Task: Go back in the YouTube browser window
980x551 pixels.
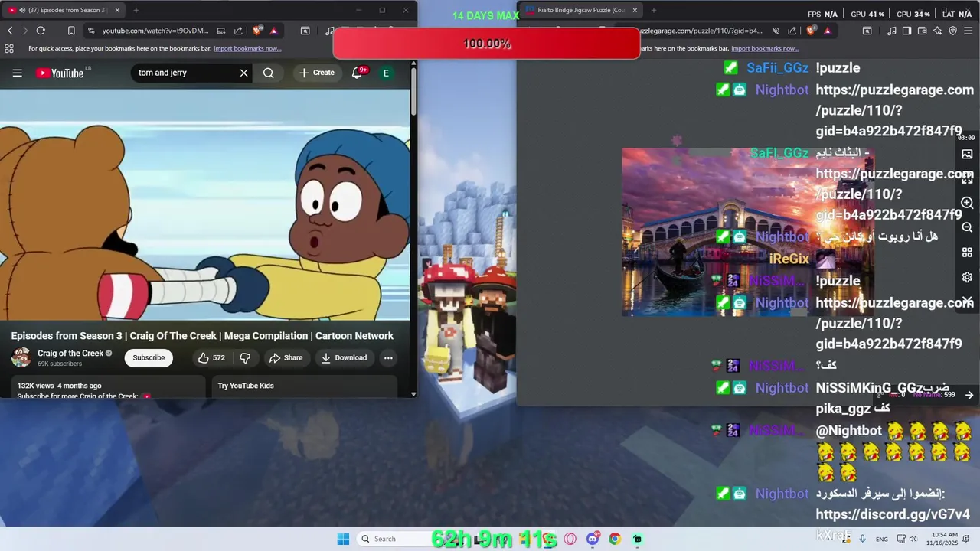Action: pyautogui.click(x=10, y=31)
